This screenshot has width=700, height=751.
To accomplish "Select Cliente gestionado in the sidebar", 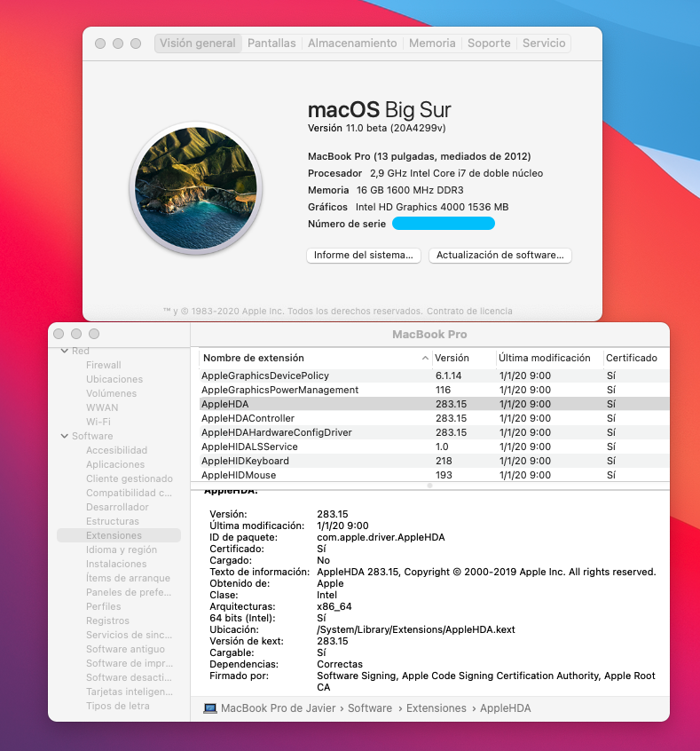I will click(x=130, y=478).
